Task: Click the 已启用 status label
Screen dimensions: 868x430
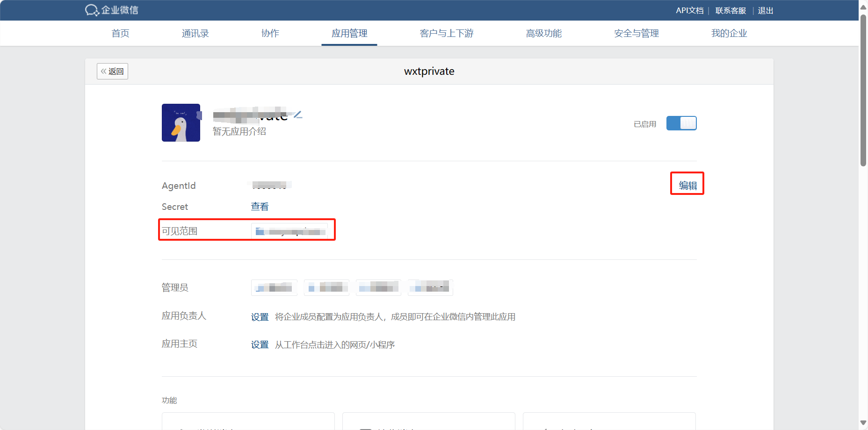Action: pos(645,124)
